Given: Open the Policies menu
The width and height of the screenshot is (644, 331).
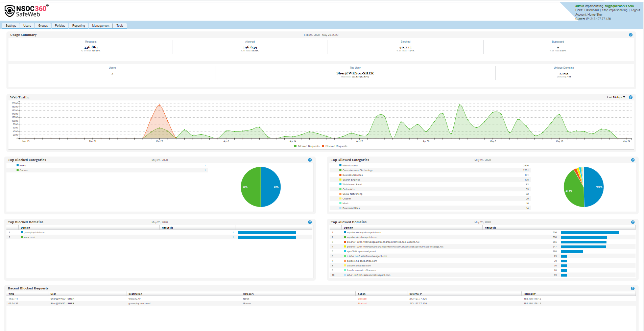Looking at the screenshot, I should click(x=60, y=26).
